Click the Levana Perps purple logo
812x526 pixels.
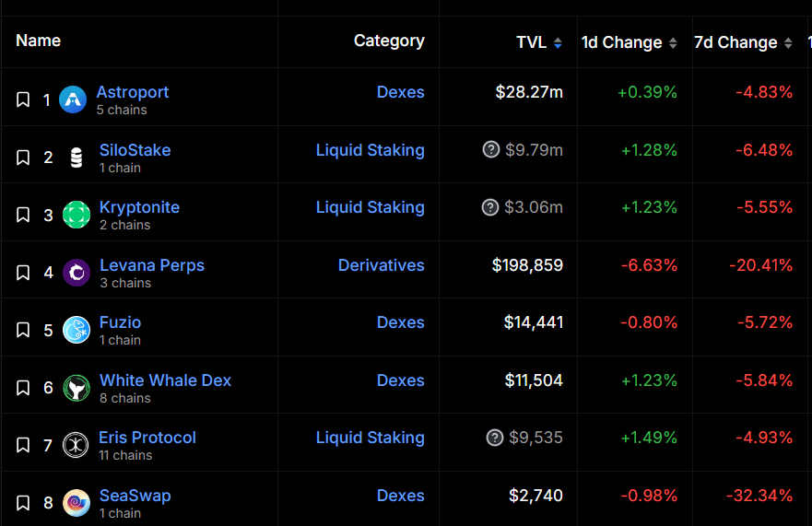click(x=76, y=273)
